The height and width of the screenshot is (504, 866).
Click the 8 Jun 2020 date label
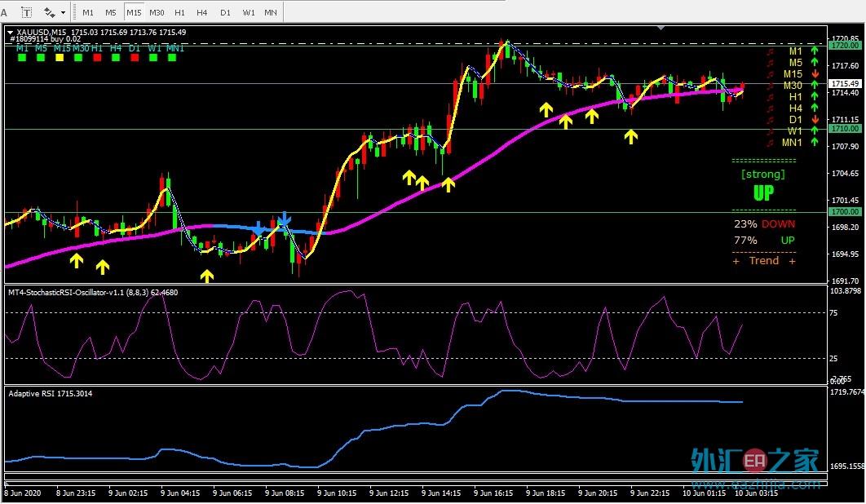click(23, 493)
